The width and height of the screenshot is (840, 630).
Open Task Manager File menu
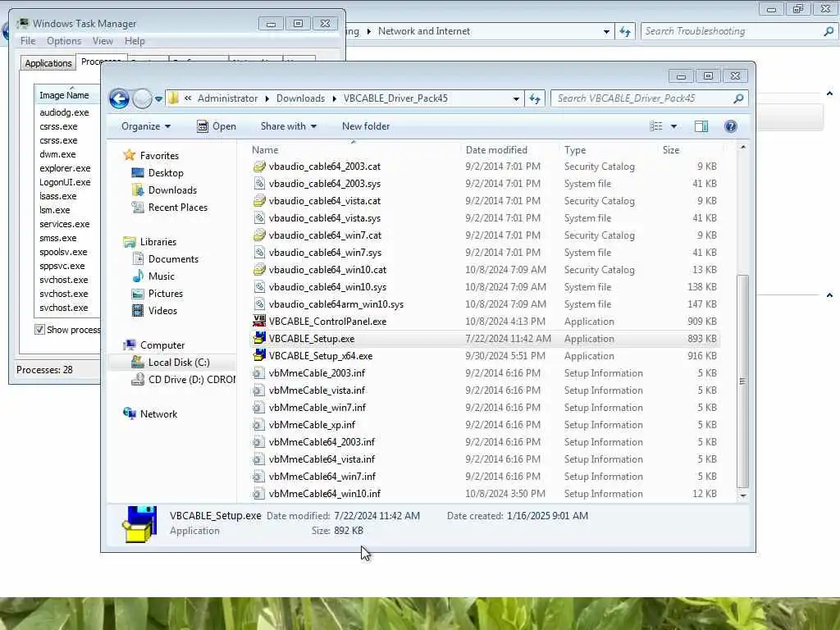[27, 41]
